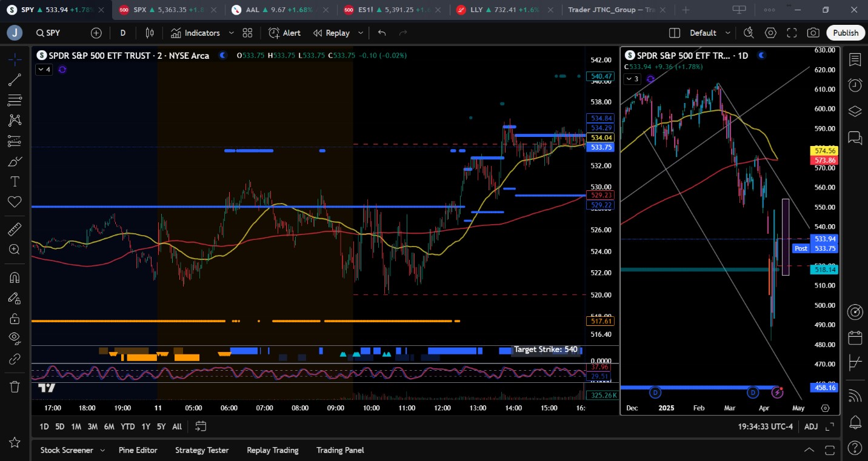Activate the zoom in magnifier tool
Image resolution: width=868 pixels, height=461 pixels.
coord(15,249)
